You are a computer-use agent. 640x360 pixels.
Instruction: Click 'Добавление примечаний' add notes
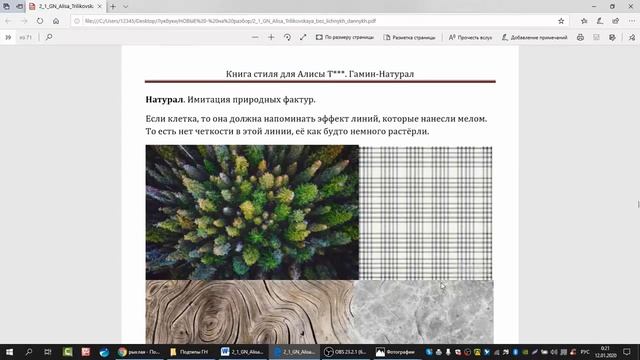coord(534,37)
